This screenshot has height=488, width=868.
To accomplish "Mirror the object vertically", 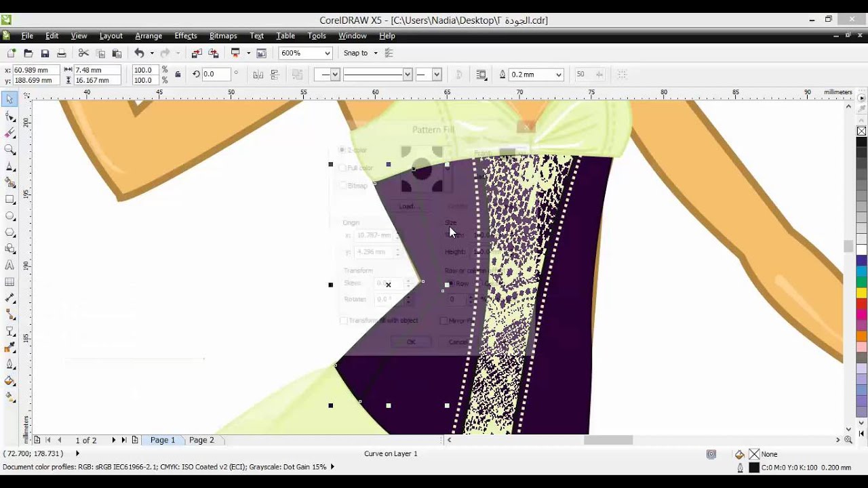I will pyautogui.click(x=275, y=75).
